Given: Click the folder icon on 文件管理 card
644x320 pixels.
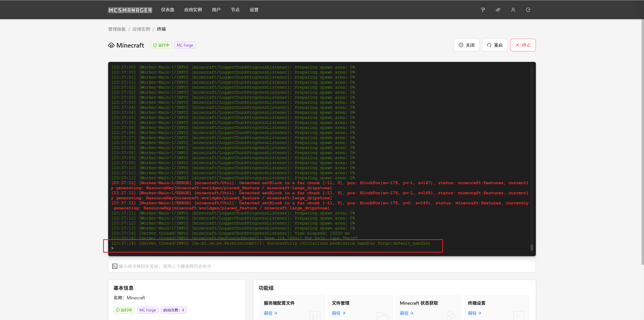Looking at the screenshot, I should [x=383, y=315].
